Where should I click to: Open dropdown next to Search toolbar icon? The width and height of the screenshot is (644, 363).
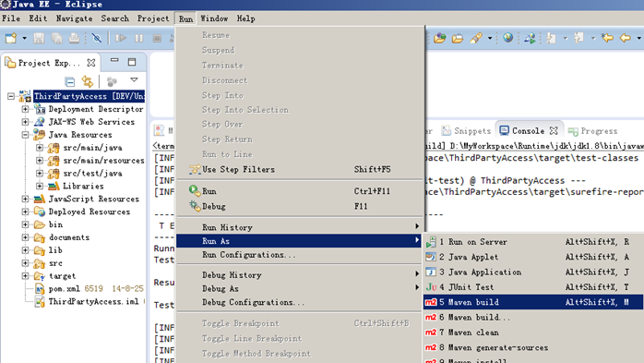coord(490,38)
